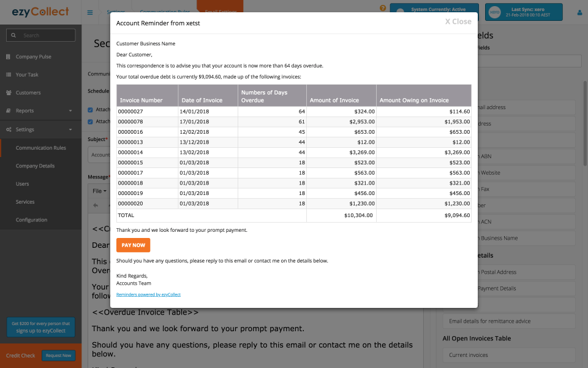The image size is (588, 368).
Task: Click the search magnifier icon in sidebar
Action: click(x=13, y=35)
